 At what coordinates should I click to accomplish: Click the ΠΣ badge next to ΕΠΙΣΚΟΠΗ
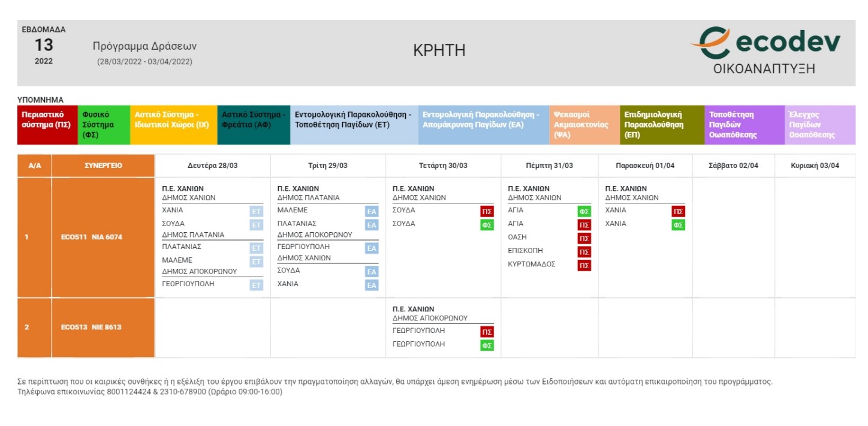(584, 252)
